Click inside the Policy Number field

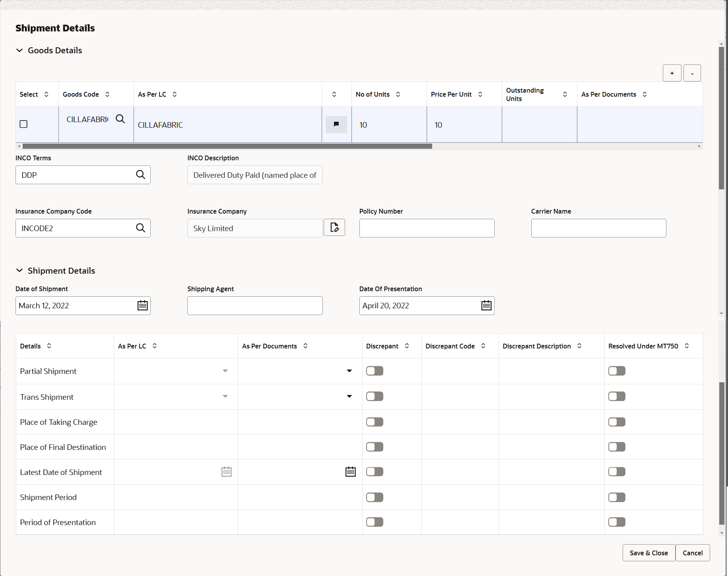coord(426,228)
